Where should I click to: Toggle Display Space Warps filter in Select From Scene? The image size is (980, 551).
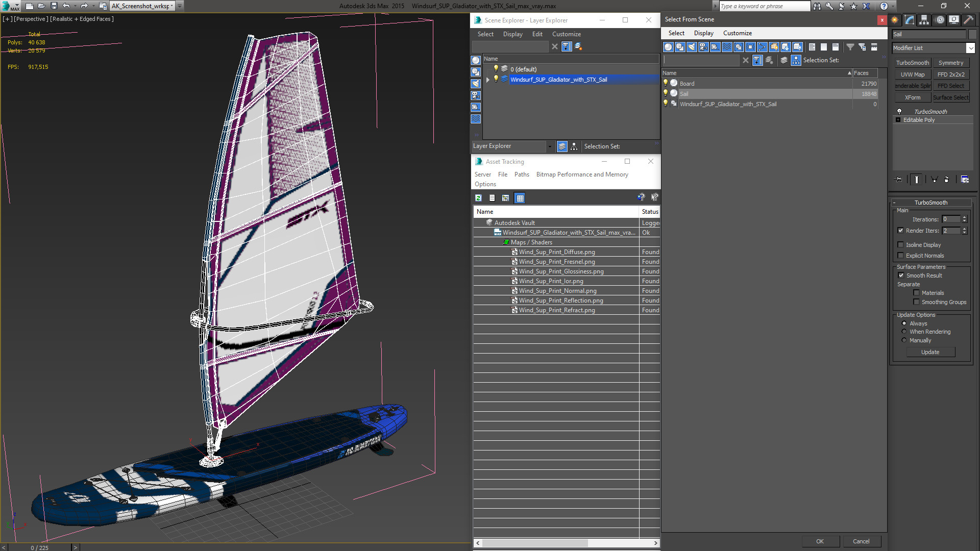point(727,47)
